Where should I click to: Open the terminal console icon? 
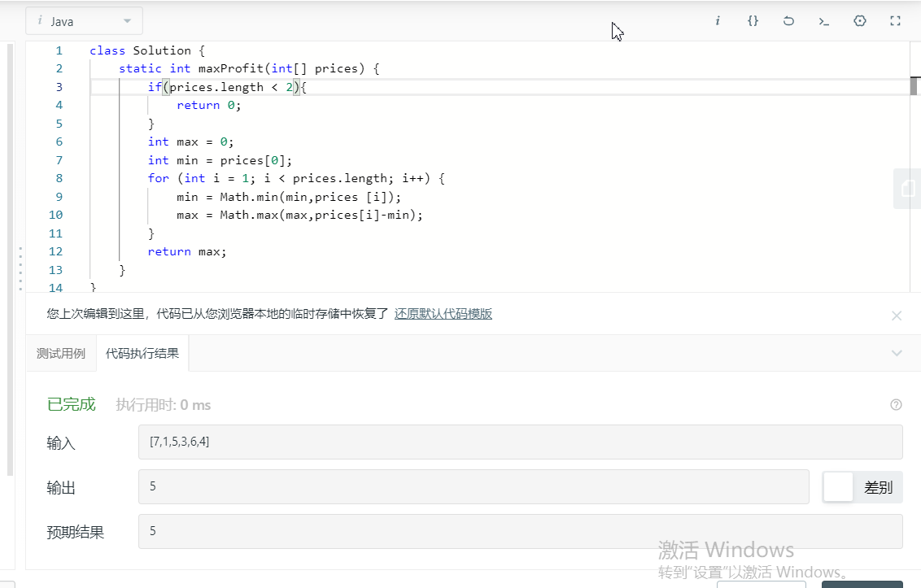click(x=824, y=21)
